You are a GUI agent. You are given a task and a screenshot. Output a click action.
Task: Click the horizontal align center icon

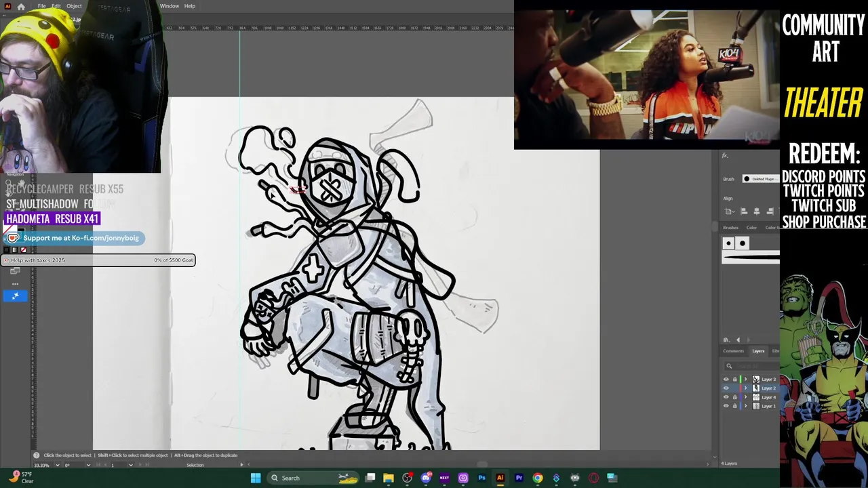[x=757, y=211]
